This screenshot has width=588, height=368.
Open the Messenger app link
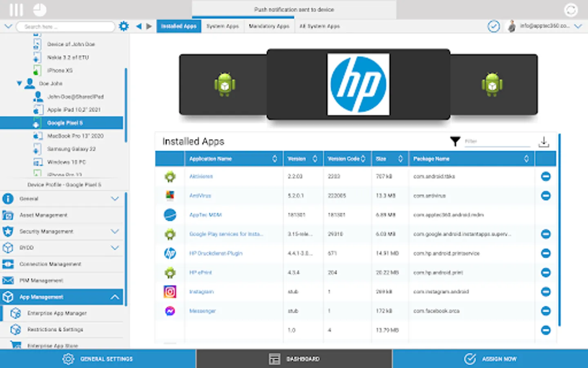point(203,311)
